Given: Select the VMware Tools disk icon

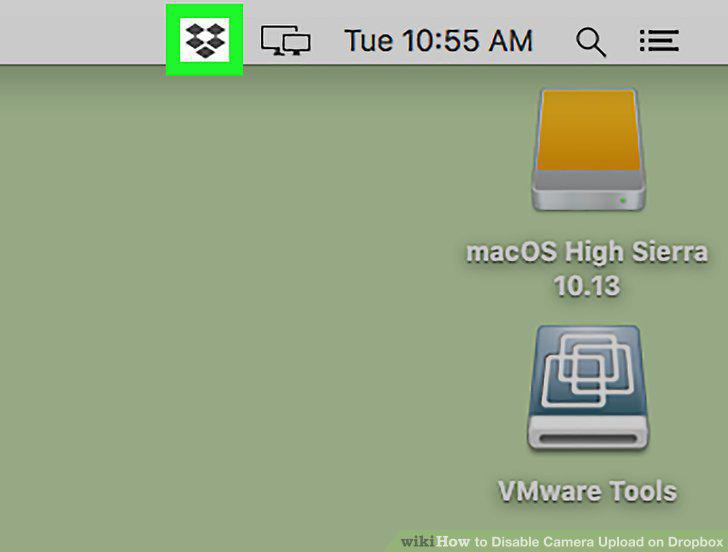Looking at the screenshot, I should [588, 387].
